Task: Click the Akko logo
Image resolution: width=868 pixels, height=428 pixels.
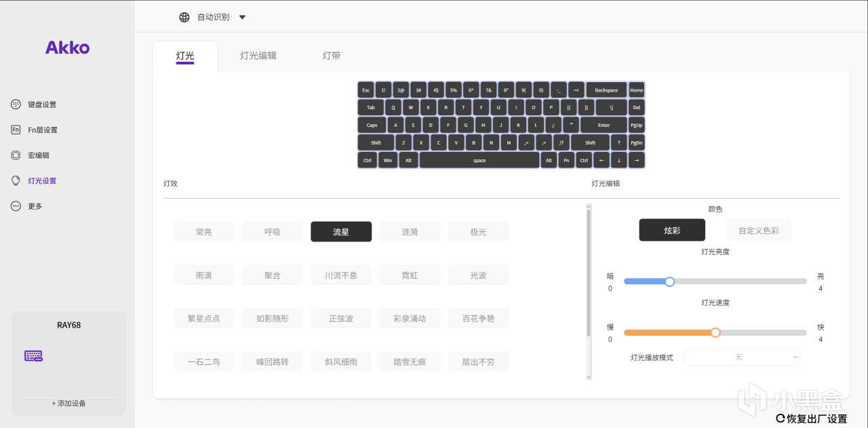Action: 67,47
